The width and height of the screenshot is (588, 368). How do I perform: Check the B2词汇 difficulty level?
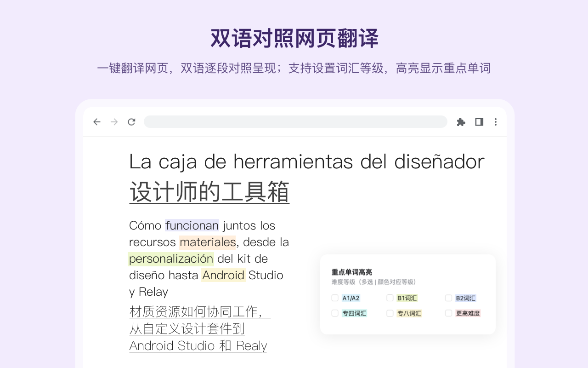(x=448, y=298)
